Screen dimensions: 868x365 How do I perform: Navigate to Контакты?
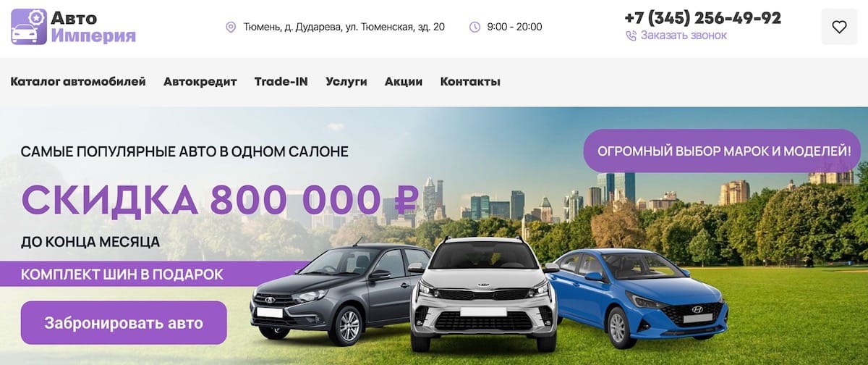[470, 82]
